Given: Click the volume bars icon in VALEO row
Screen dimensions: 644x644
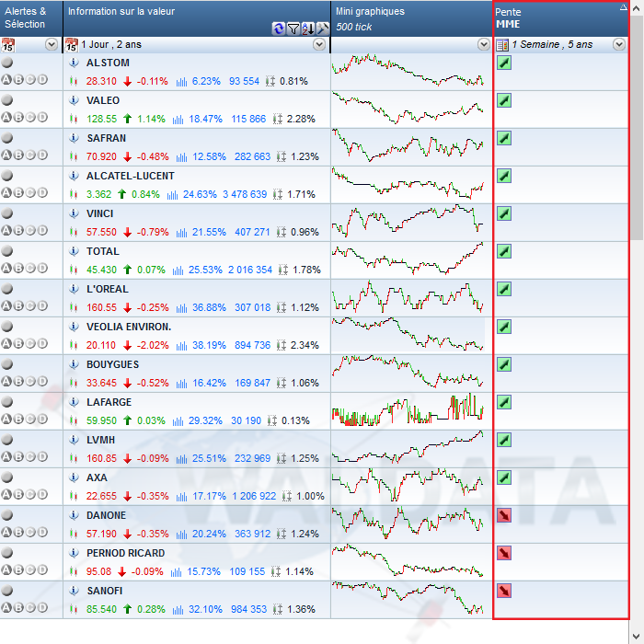Looking at the screenshot, I should click(178, 119).
